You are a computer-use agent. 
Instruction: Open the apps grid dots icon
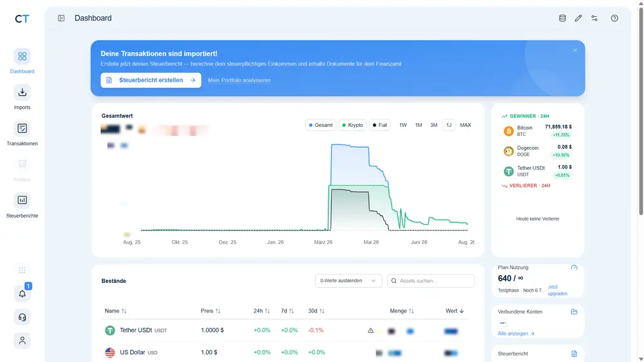[x=22, y=270]
